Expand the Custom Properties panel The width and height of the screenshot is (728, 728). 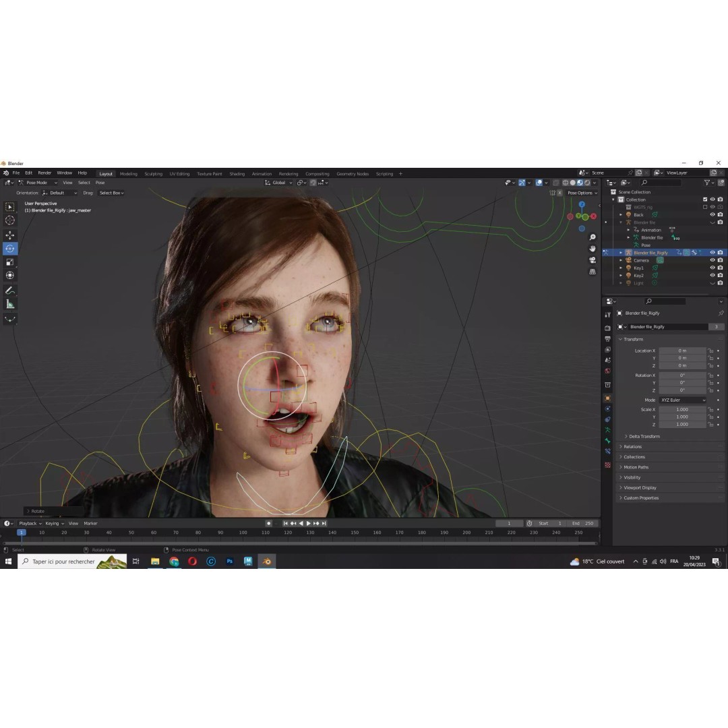click(x=641, y=497)
